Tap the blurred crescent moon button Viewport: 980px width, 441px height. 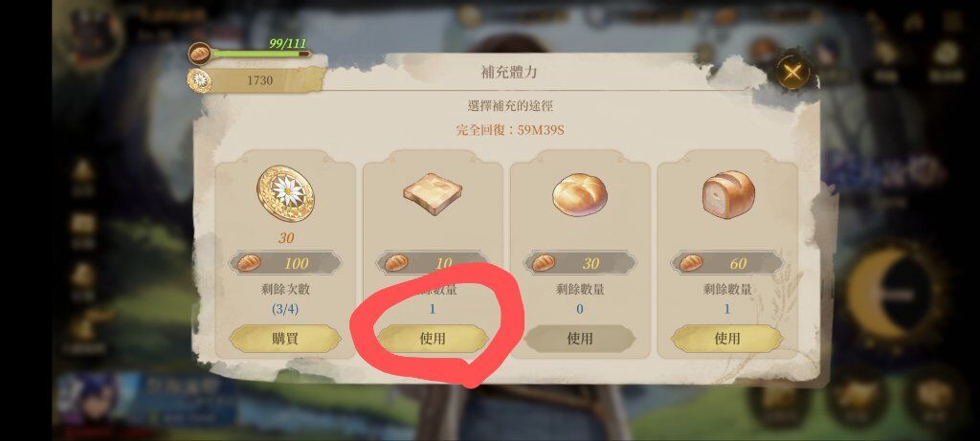pyautogui.click(x=893, y=294)
